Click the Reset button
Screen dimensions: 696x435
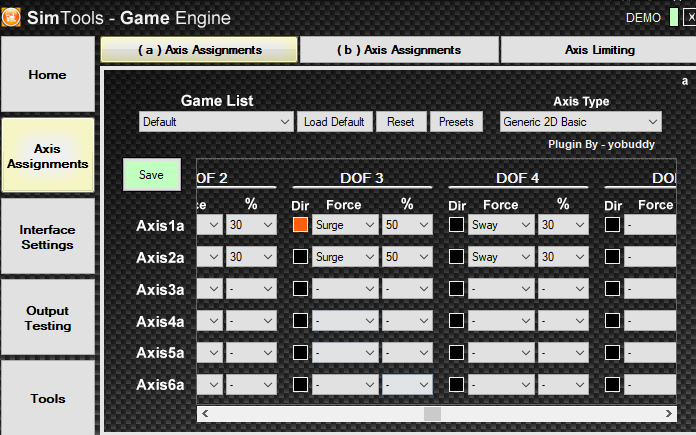pyautogui.click(x=401, y=122)
